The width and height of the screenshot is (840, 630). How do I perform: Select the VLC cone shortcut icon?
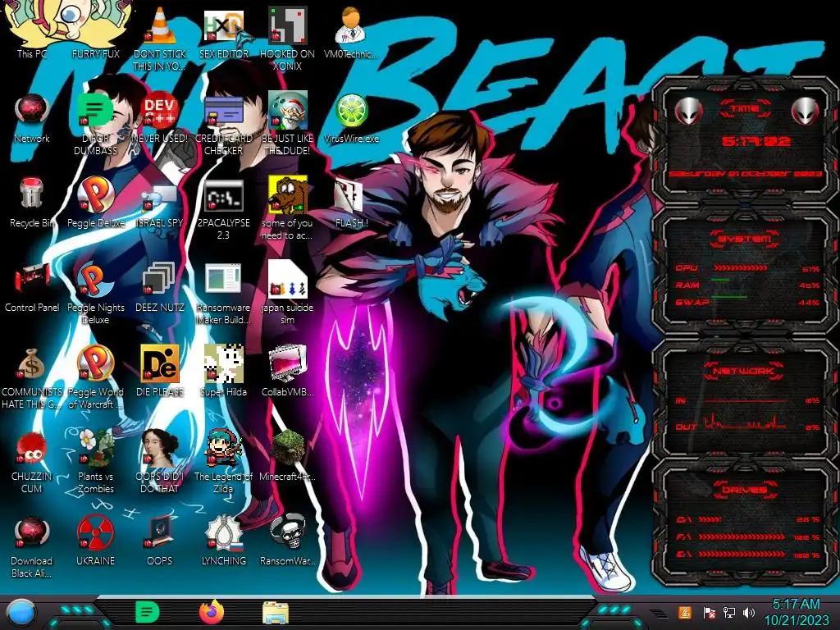(x=160, y=25)
